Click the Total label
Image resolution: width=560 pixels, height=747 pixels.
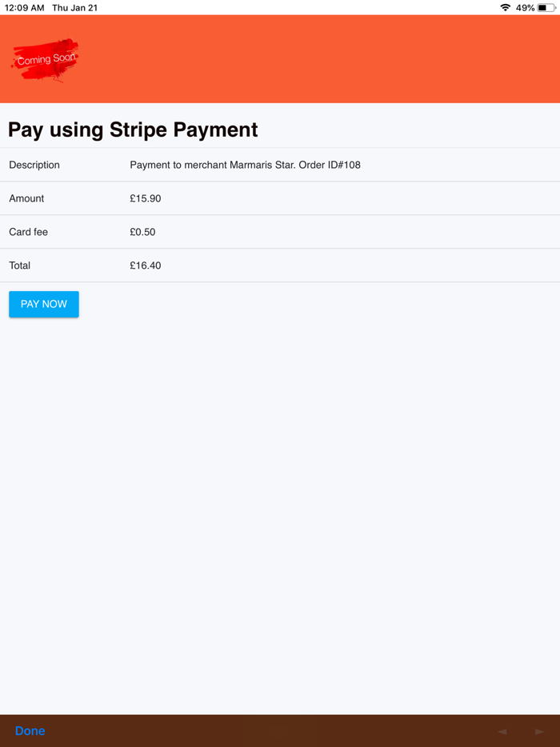pos(20,266)
